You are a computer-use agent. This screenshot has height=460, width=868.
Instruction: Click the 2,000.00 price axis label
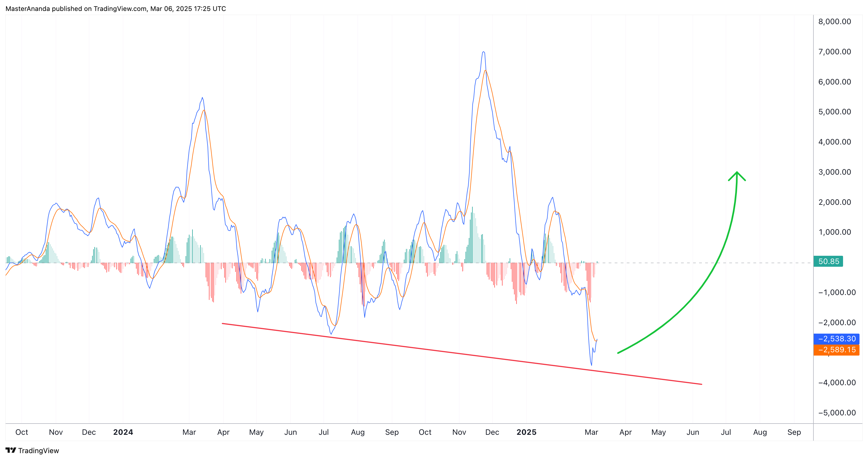point(835,202)
